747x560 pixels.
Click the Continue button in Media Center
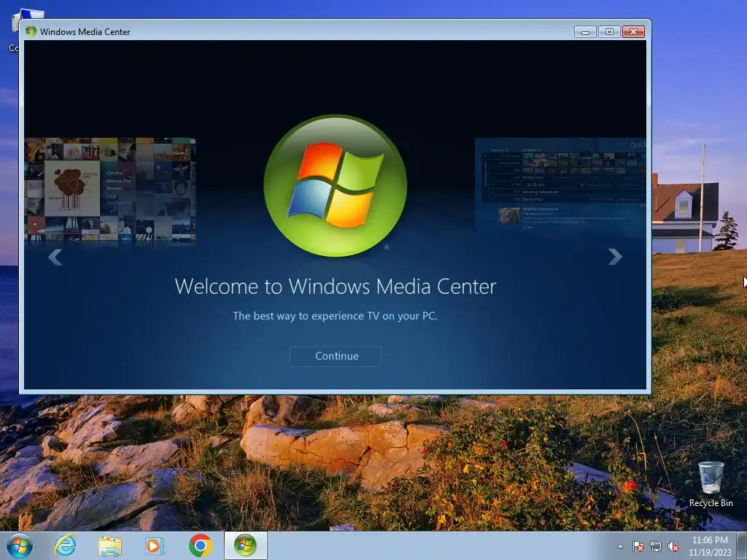[x=335, y=356]
